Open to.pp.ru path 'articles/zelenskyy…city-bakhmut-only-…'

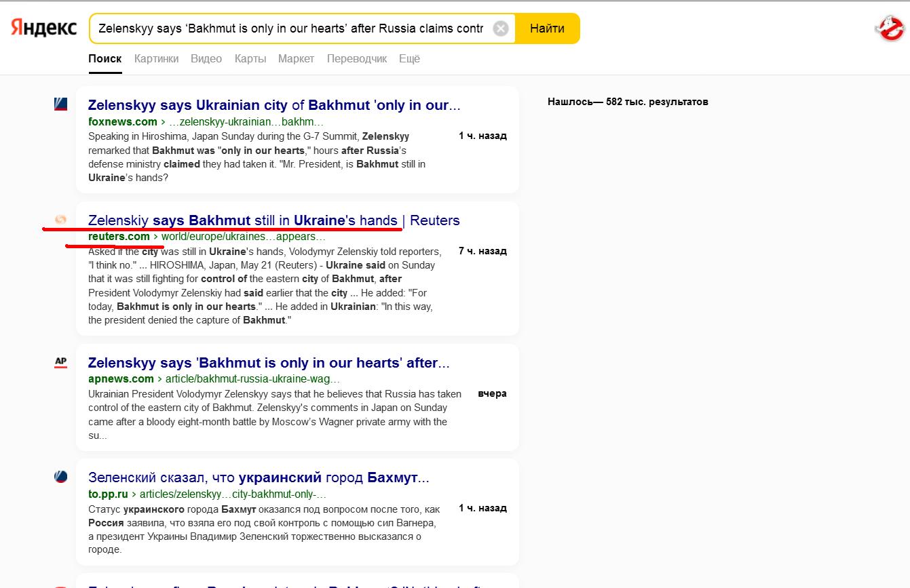[233, 494]
